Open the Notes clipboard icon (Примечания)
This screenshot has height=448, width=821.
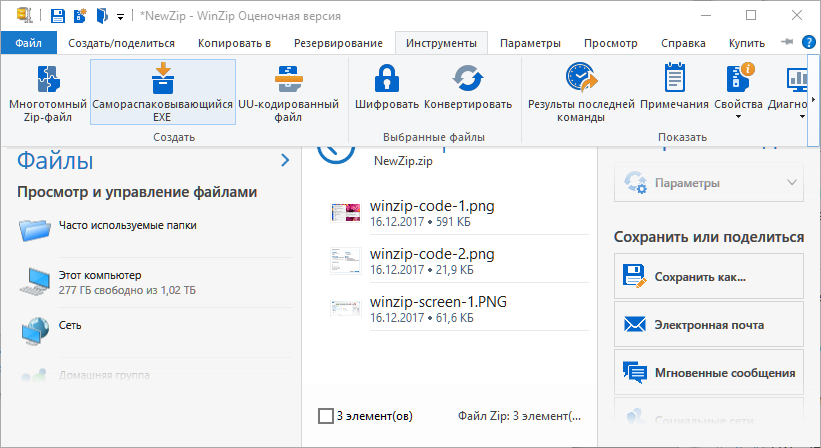tap(674, 77)
